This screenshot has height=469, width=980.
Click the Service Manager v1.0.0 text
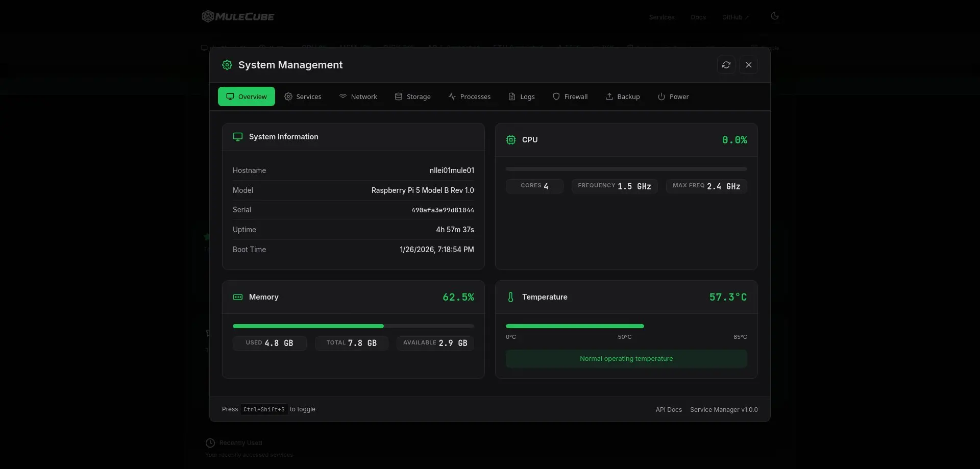[724, 410]
